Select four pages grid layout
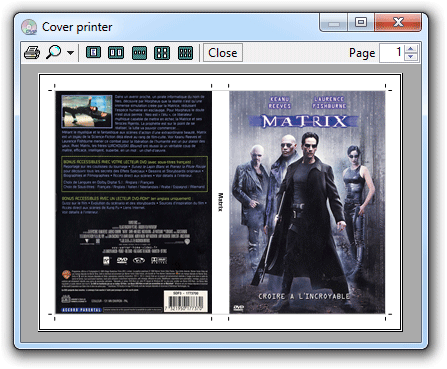 click(x=162, y=53)
